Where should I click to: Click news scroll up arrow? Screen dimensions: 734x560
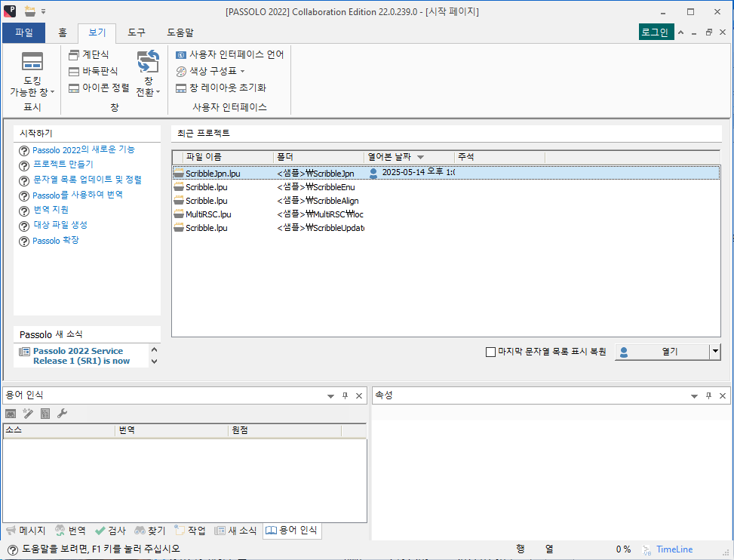155,349
